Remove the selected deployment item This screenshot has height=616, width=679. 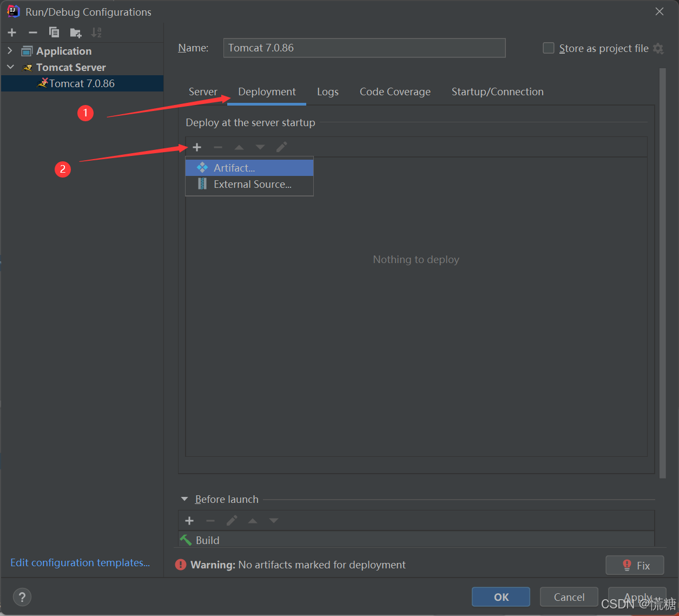[x=218, y=147]
